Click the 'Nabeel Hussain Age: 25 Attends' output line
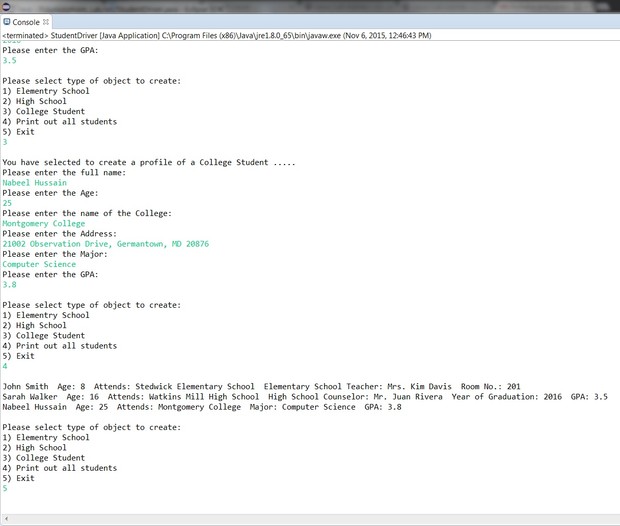 point(202,407)
